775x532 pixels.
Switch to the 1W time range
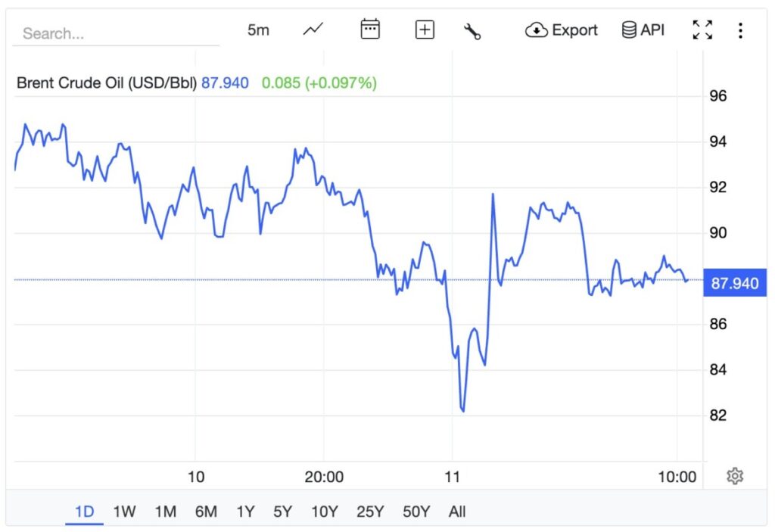tap(124, 512)
